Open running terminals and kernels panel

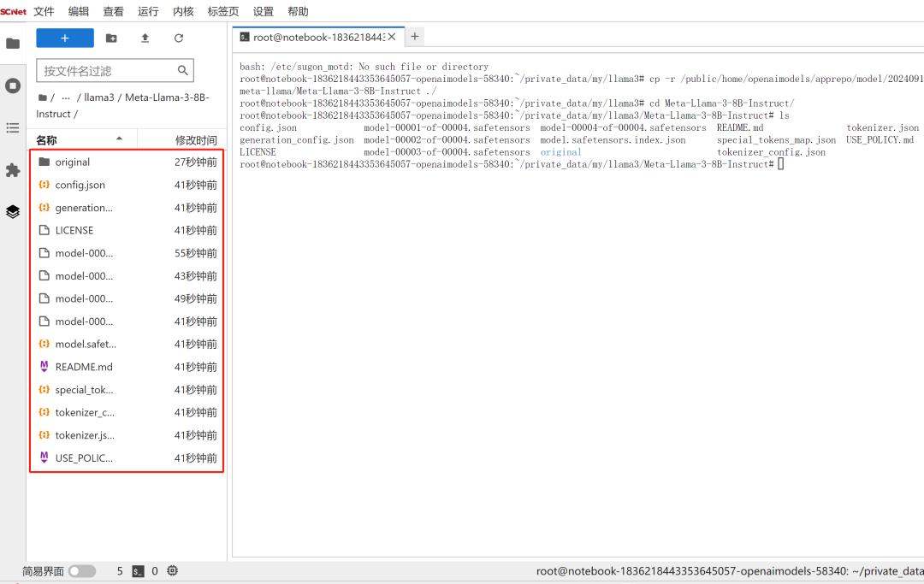click(13, 86)
